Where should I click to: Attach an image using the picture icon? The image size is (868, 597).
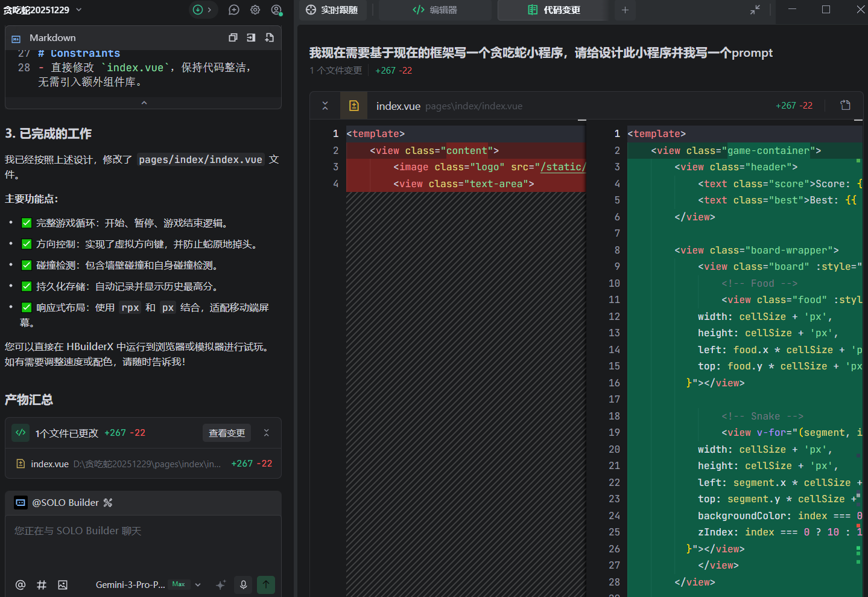(x=63, y=584)
